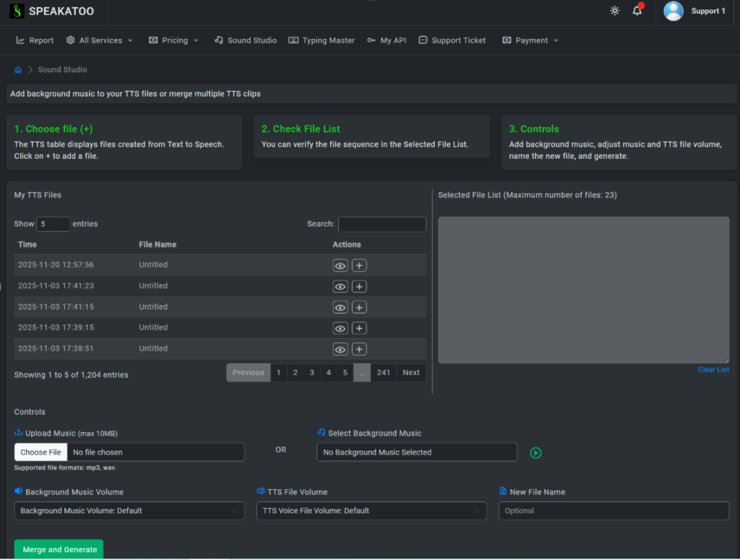Preview the 2025-11-03 17:41:23 file with eye icon
Screen dimensions: 740x560
(340, 287)
